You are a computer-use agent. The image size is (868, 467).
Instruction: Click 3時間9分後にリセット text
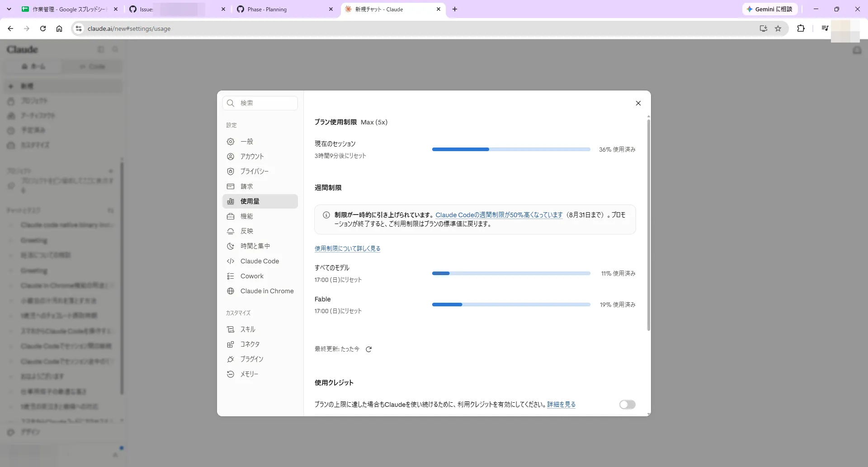(x=340, y=156)
